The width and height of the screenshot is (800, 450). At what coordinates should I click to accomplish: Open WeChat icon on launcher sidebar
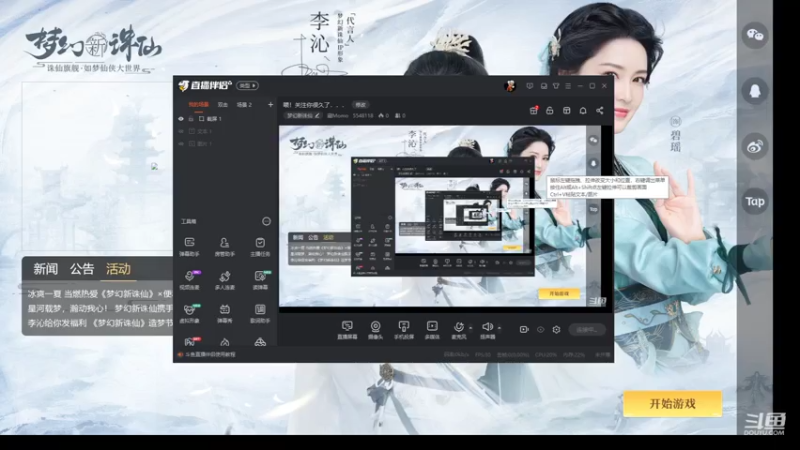755,35
